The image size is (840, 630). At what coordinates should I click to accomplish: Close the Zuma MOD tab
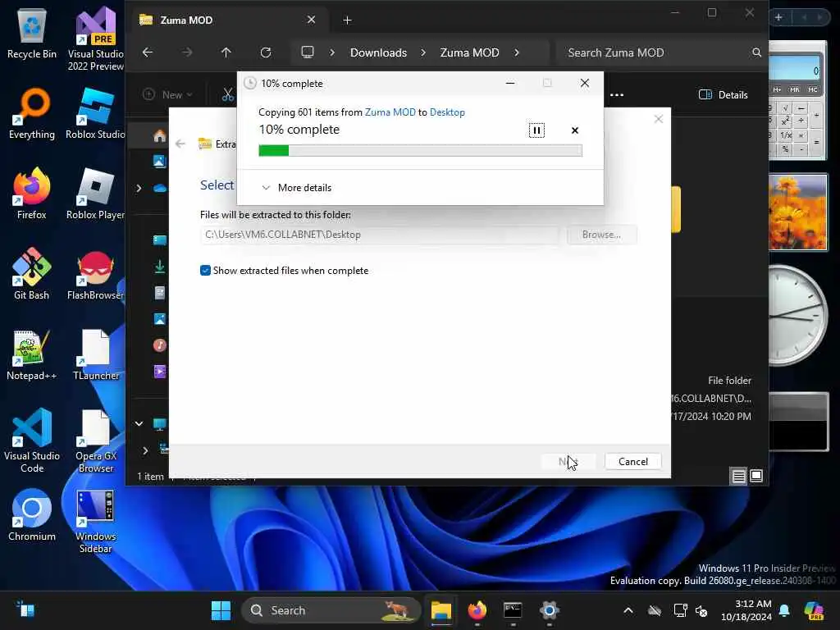click(311, 20)
